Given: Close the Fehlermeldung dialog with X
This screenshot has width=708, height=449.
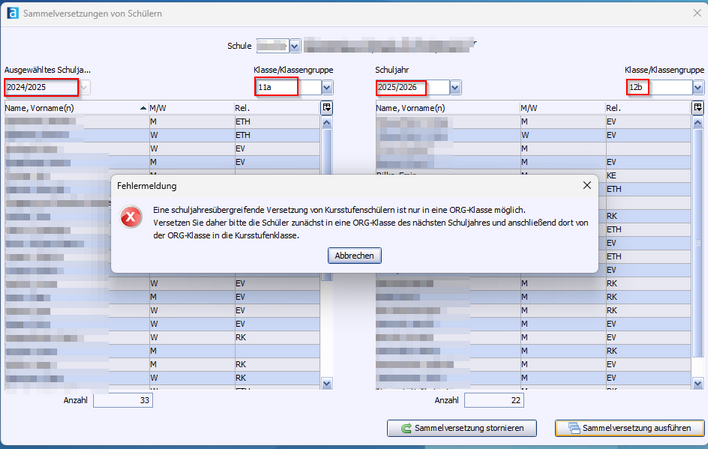Looking at the screenshot, I should (x=586, y=186).
